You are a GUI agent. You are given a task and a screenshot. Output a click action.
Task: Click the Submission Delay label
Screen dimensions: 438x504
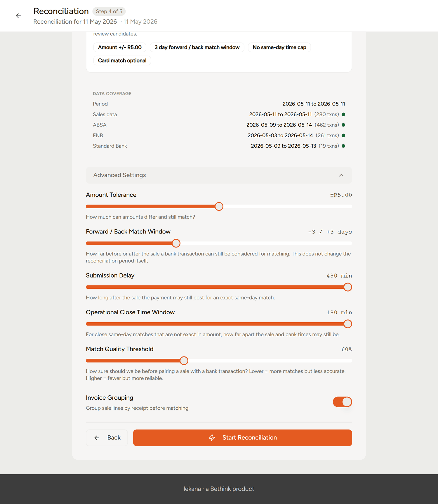pyautogui.click(x=110, y=275)
